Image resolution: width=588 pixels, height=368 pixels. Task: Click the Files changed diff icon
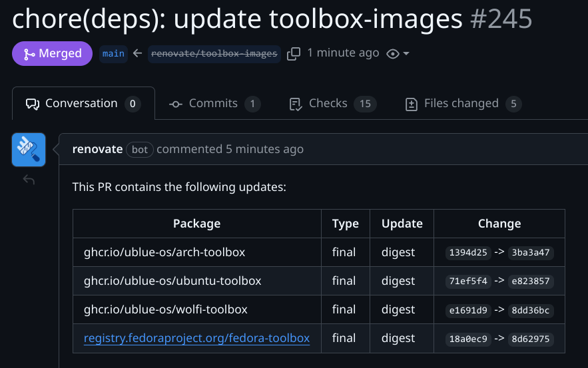click(x=412, y=104)
